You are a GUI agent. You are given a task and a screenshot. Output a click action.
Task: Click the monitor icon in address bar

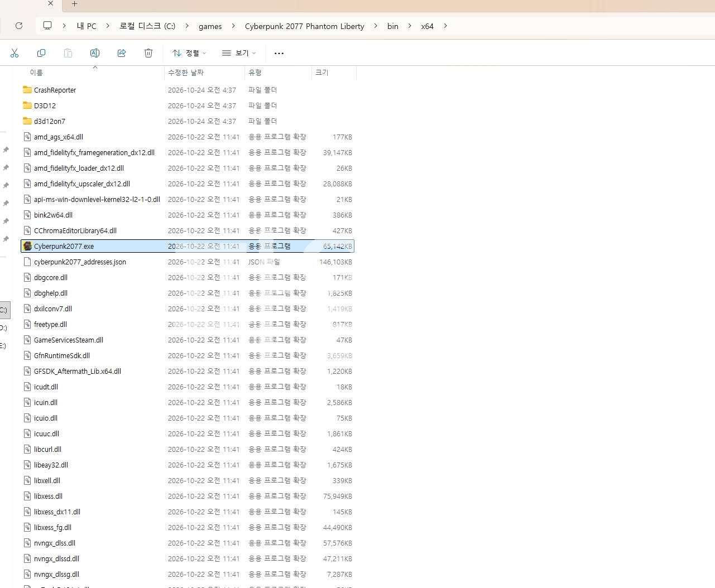click(x=47, y=26)
